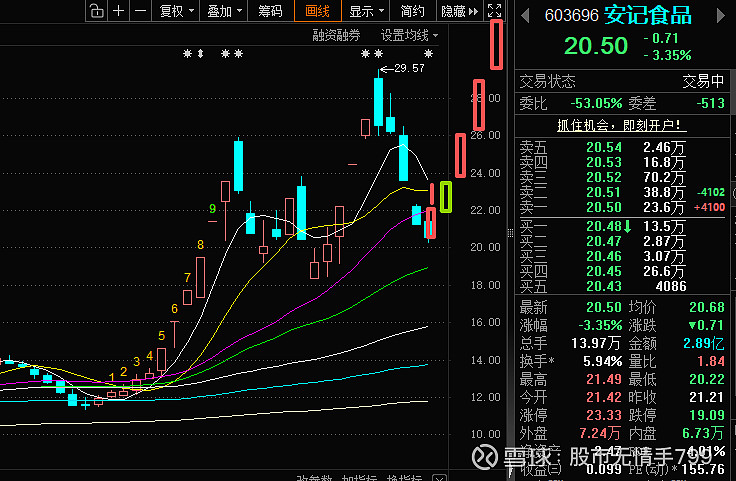Click the 昨收 21.21 value
The height and width of the screenshot is (481, 736).
coord(707,397)
